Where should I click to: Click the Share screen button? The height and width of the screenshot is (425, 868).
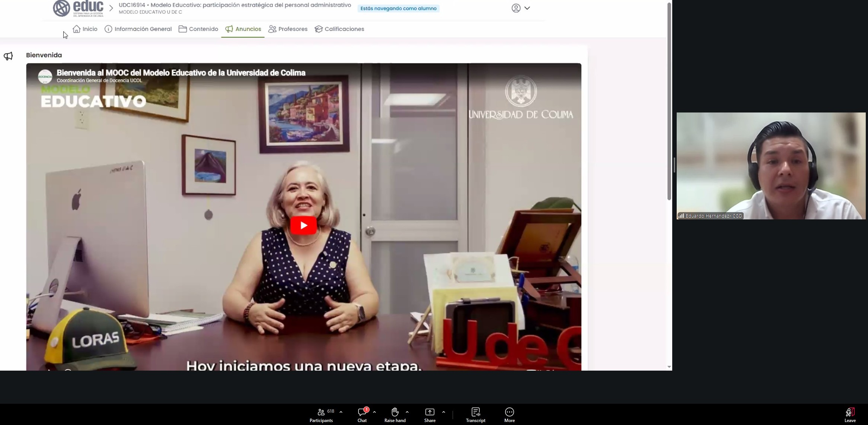coord(430,415)
